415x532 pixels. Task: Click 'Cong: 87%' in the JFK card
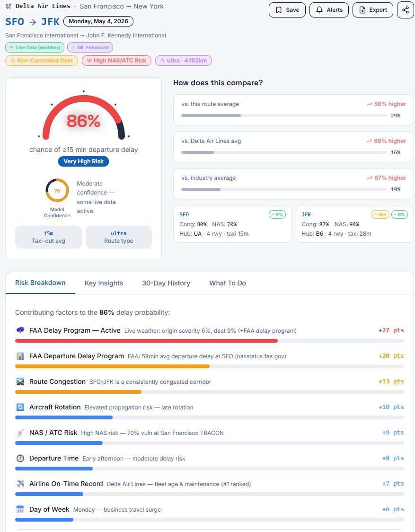pyautogui.click(x=315, y=224)
